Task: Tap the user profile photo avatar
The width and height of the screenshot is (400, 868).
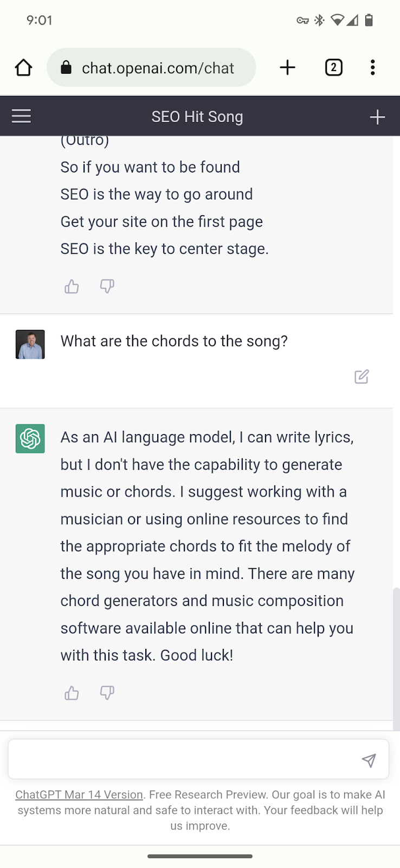Action: click(30, 344)
